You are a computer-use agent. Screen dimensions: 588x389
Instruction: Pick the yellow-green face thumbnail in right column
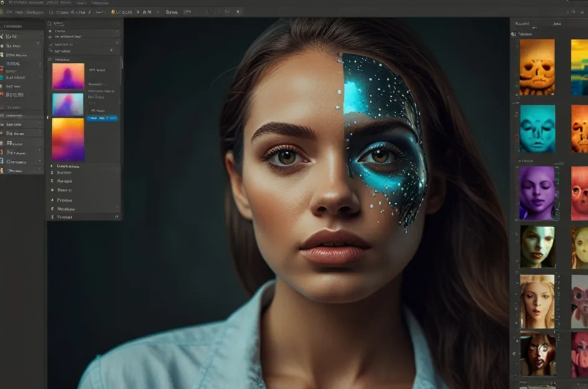(579, 247)
